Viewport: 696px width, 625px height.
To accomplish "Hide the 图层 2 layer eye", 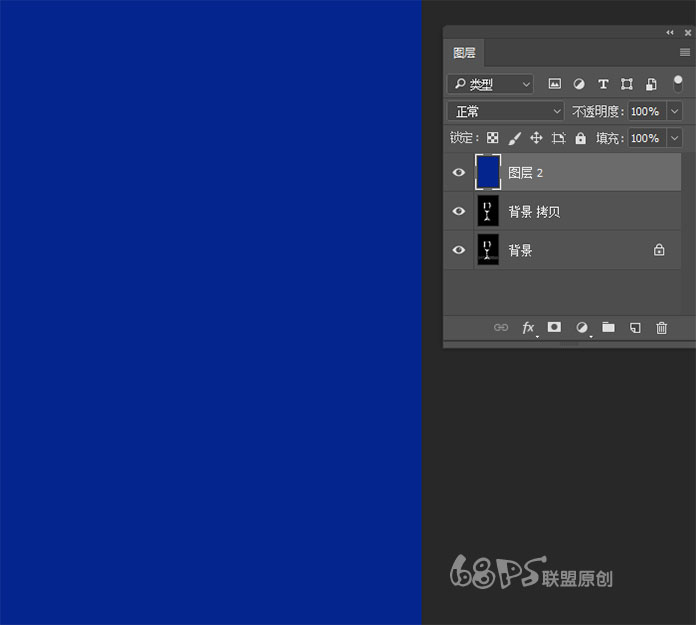I will (x=459, y=173).
